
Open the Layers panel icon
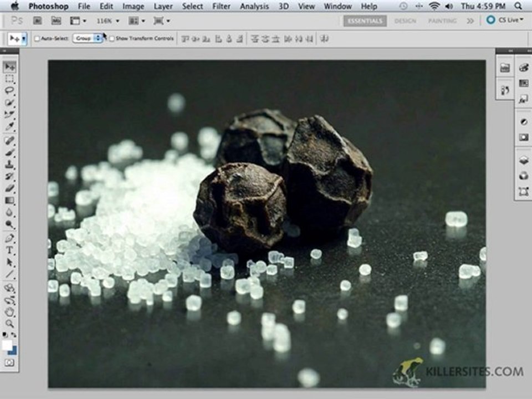(x=524, y=161)
